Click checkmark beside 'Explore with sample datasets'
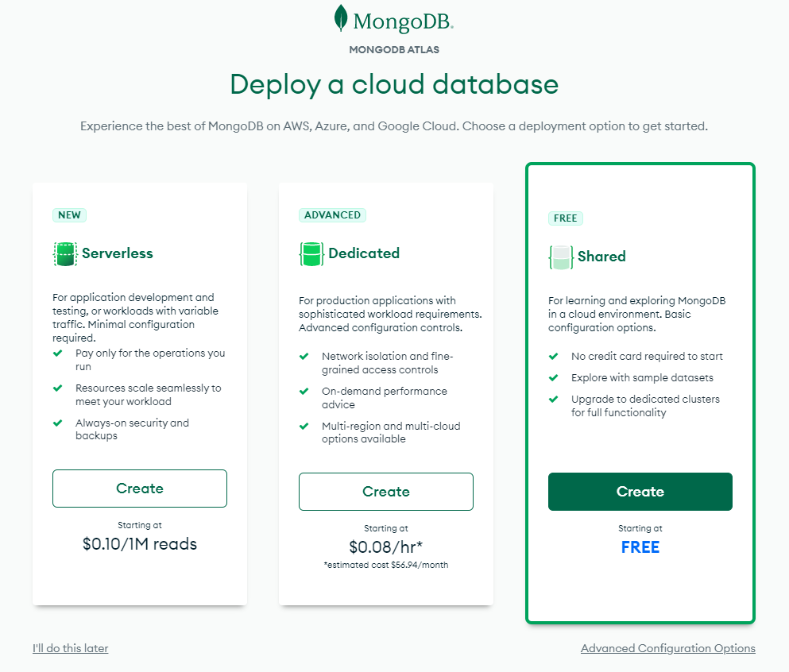 [x=554, y=377]
